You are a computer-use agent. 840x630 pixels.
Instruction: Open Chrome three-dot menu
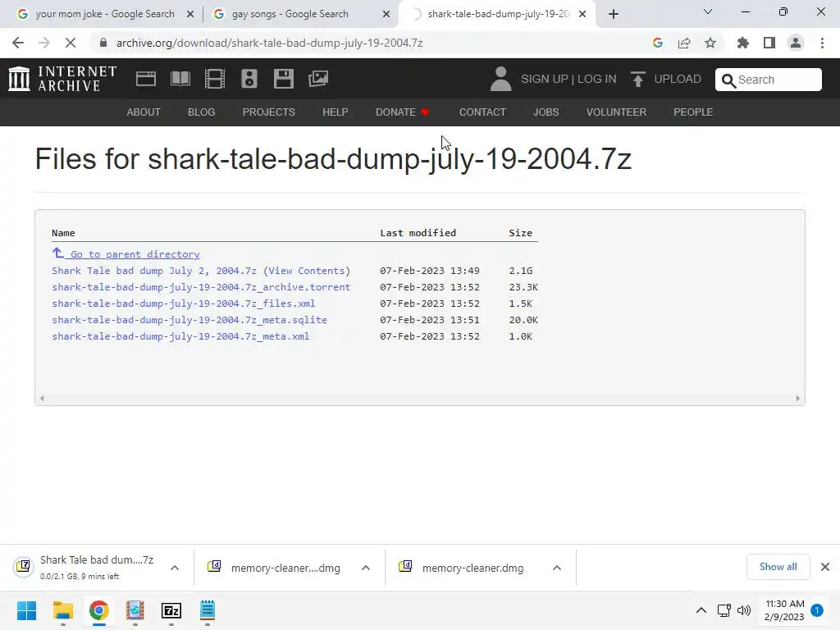(822, 43)
